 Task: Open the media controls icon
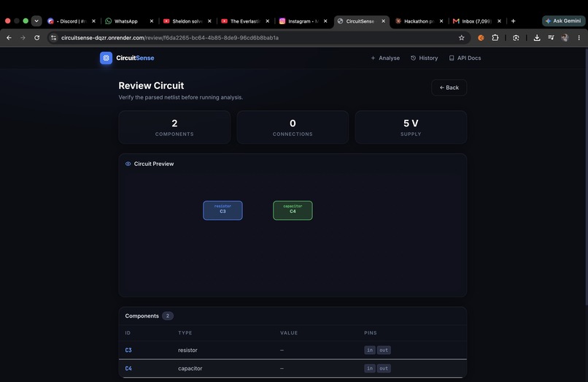tap(551, 37)
